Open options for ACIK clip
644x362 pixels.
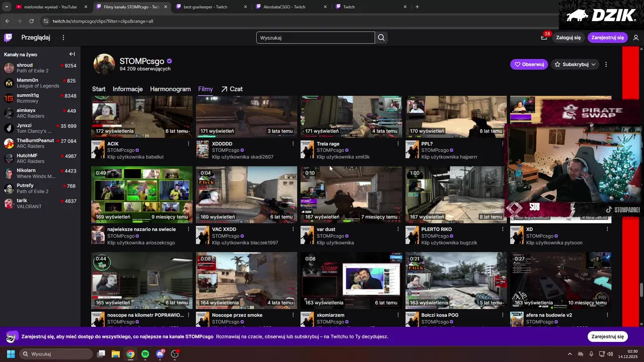tap(189, 144)
